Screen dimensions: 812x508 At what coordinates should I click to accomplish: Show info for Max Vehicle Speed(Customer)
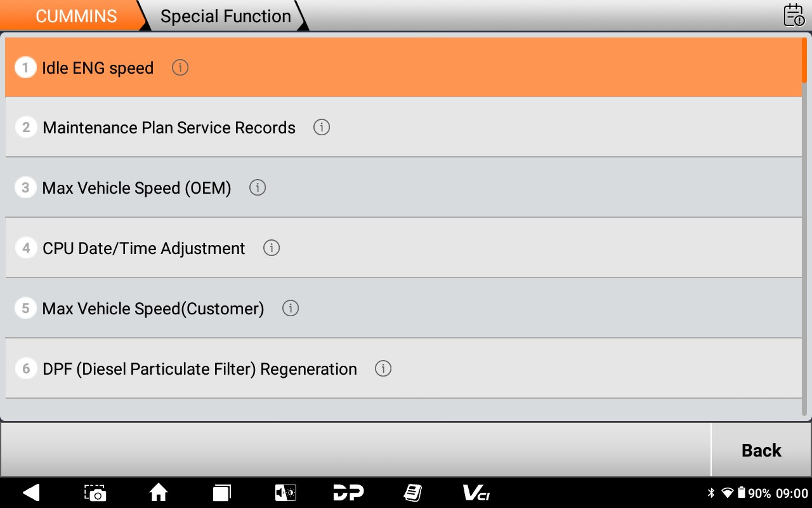291,309
